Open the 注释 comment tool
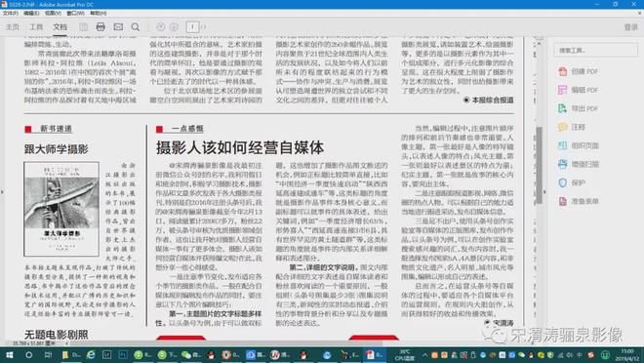Viewport: 644px width, 363px height. click(571, 127)
